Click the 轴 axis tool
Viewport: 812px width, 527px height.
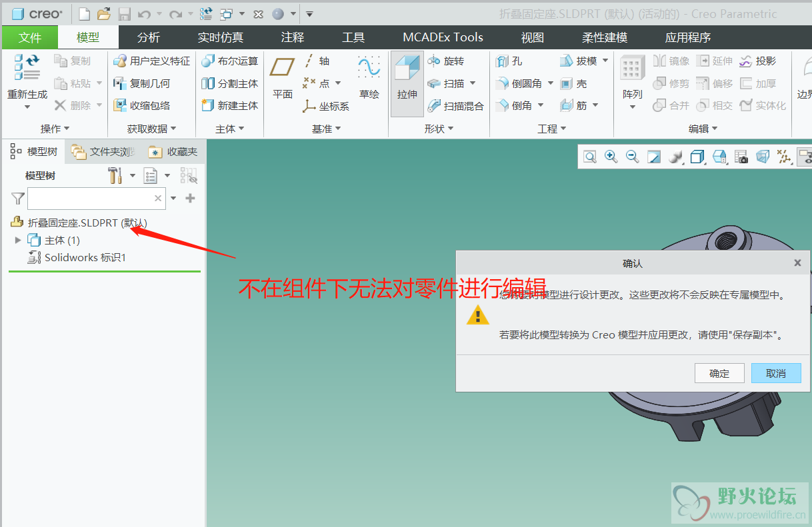pyautogui.click(x=317, y=61)
